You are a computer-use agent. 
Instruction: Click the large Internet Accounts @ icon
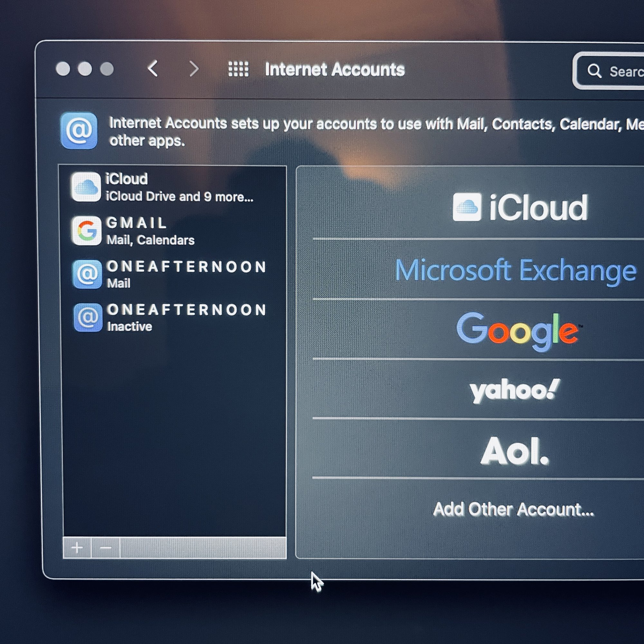tap(79, 130)
